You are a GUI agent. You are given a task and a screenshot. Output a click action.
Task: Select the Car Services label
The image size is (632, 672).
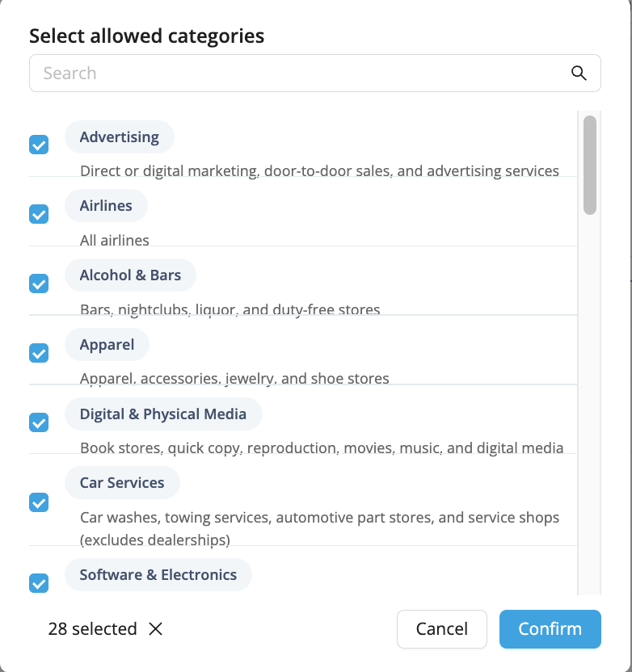[x=122, y=482]
